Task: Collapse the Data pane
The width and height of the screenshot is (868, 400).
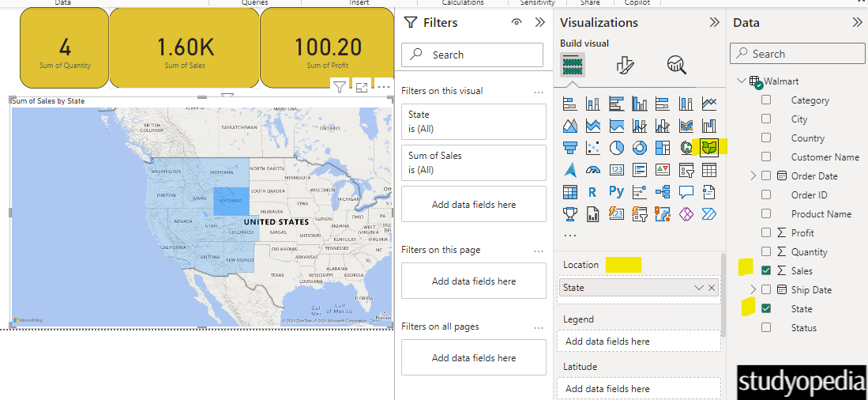Action: pyautogui.click(x=857, y=23)
